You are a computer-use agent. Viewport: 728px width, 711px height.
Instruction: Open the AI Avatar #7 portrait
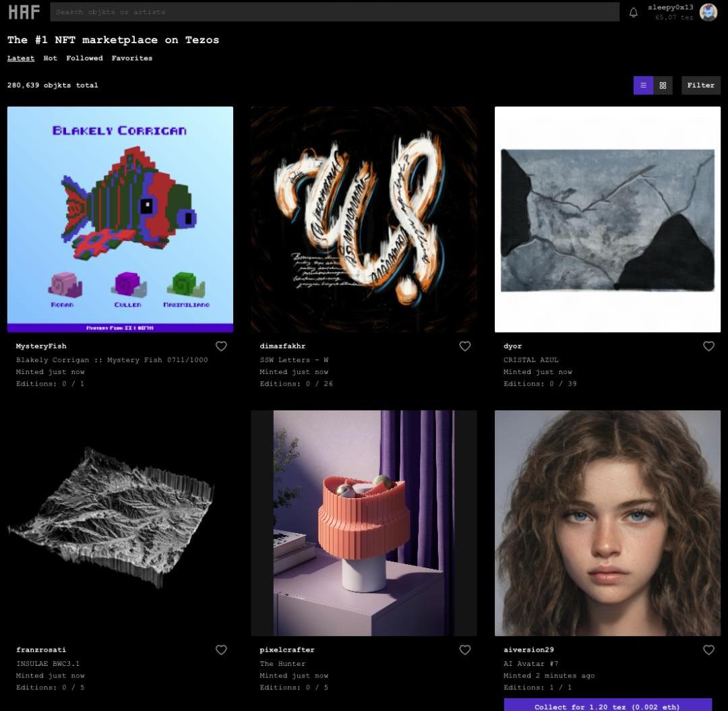coord(608,523)
